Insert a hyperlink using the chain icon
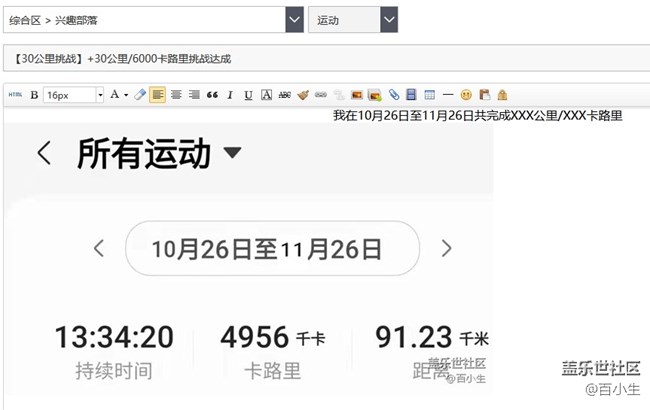This screenshot has width=650, height=410. click(x=321, y=95)
